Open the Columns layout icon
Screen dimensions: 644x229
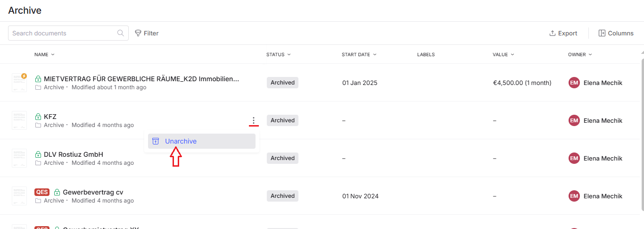pos(602,33)
